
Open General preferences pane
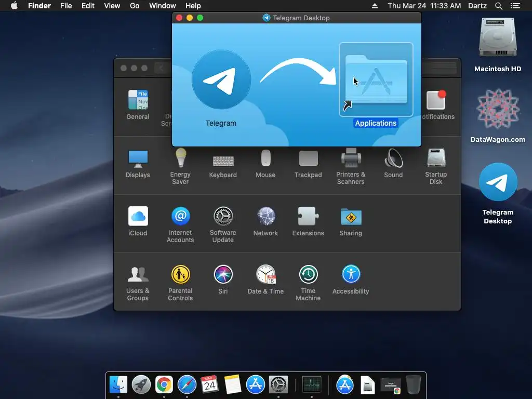(138, 104)
